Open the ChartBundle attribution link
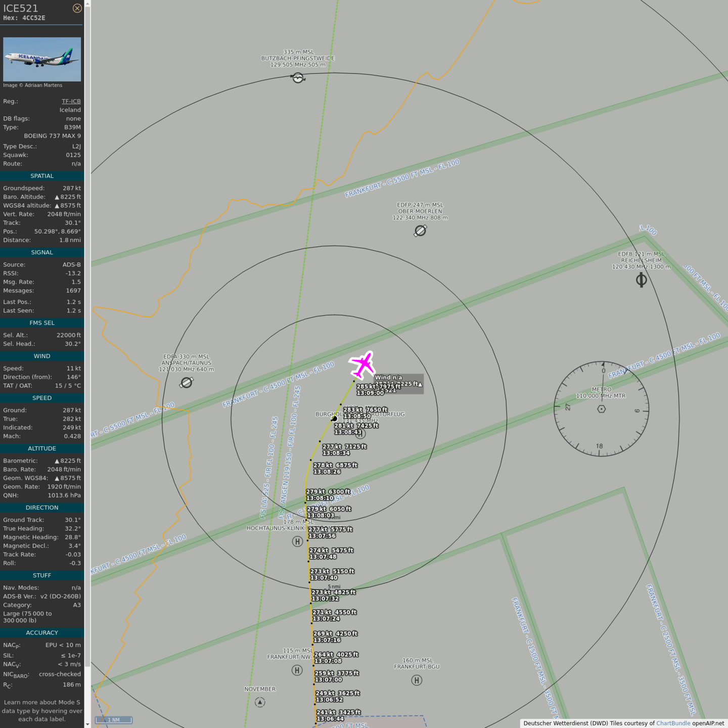The width and height of the screenshot is (728, 728). point(673,723)
